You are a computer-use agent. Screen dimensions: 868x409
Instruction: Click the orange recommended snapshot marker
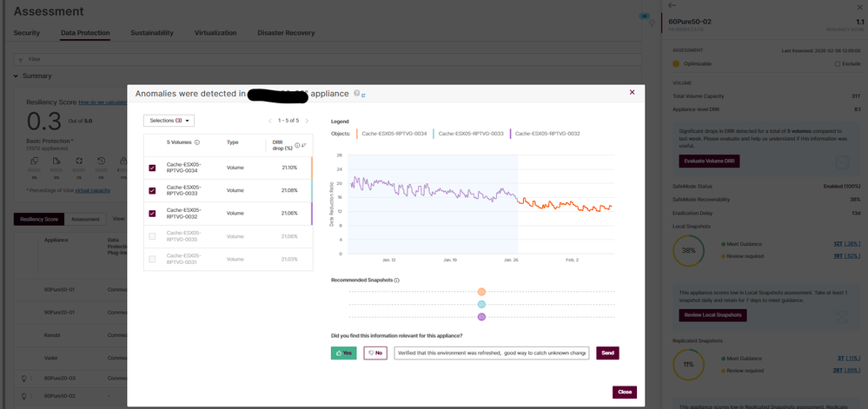click(x=481, y=292)
